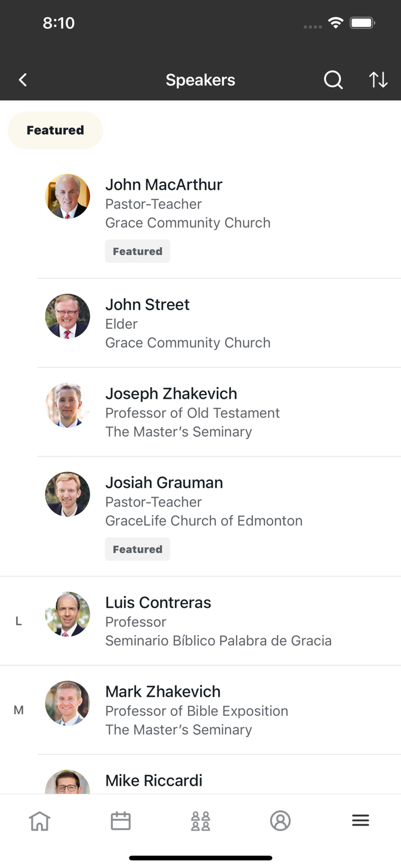Open the bottom navigation menu item
Image resolution: width=401 pixels, height=868 pixels.
pos(360,820)
